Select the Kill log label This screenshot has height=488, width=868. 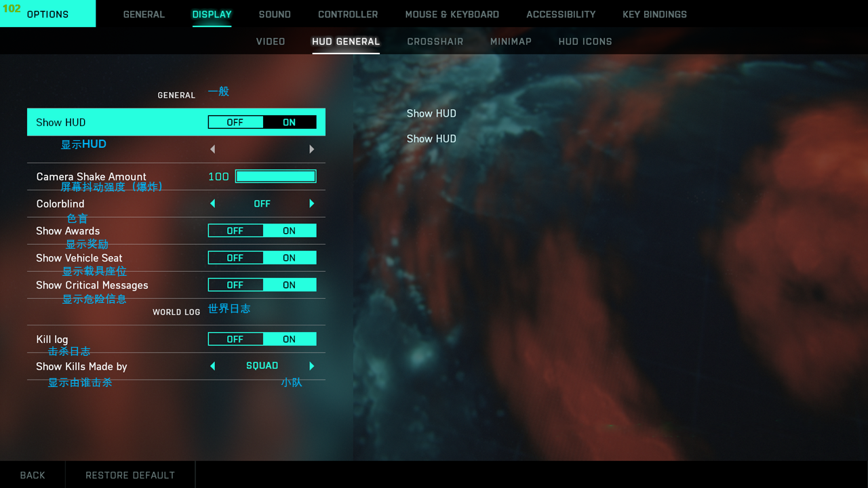[x=52, y=340]
